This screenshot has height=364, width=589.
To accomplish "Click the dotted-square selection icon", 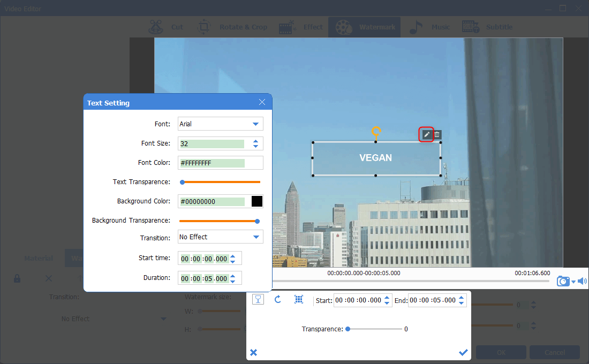I will (299, 300).
